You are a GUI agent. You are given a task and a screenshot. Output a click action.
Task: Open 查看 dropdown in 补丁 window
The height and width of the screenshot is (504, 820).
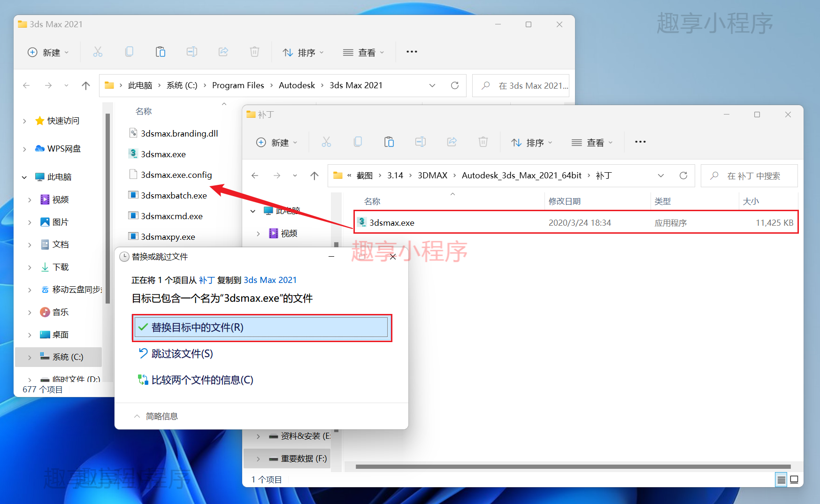point(592,143)
